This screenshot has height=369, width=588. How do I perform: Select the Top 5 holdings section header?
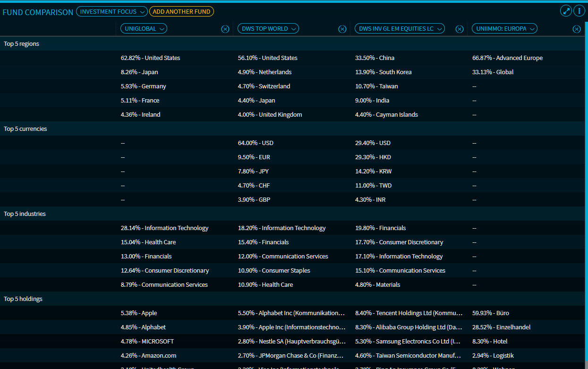pos(23,299)
